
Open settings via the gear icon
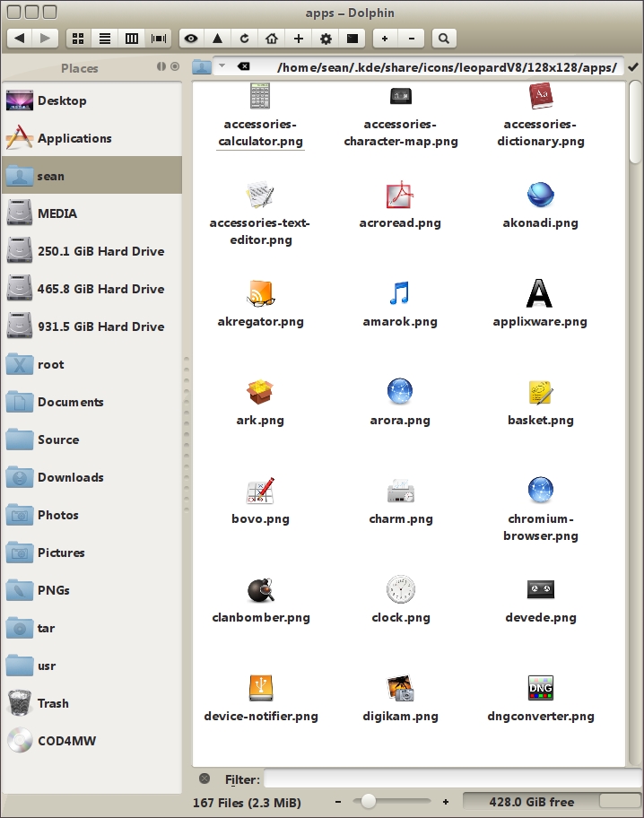point(326,38)
